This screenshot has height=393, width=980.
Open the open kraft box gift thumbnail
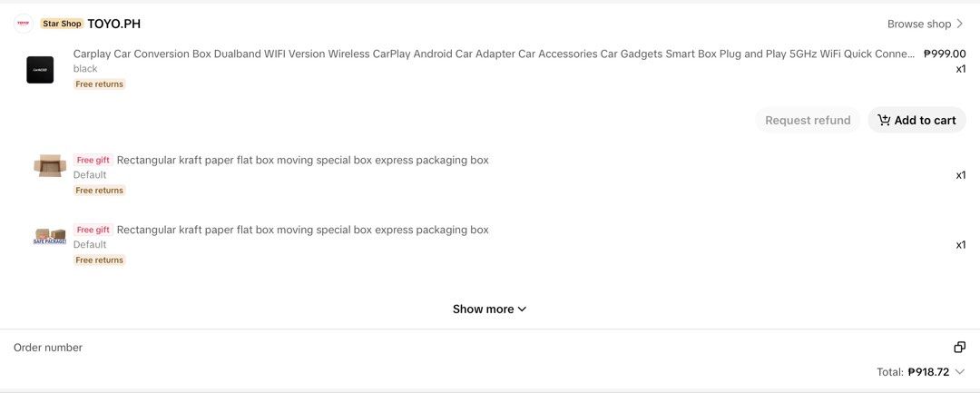point(50,165)
